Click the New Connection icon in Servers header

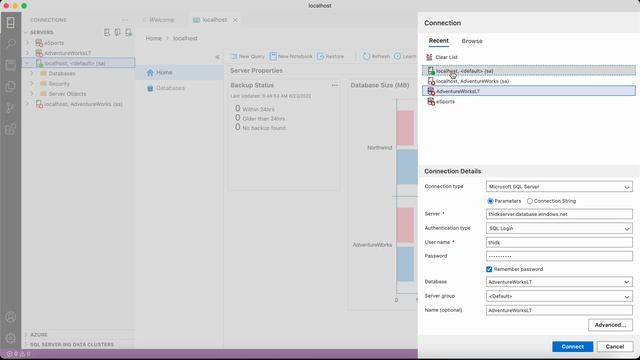click(107, 32)
